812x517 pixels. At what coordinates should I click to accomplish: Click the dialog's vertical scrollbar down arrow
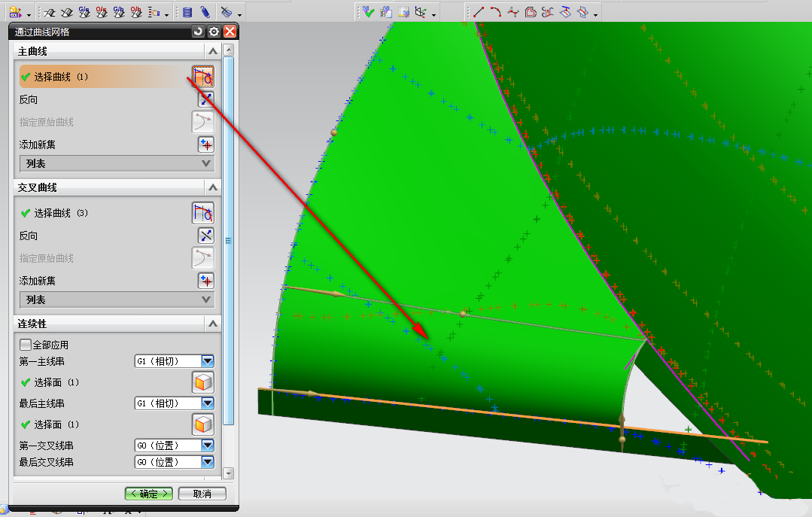229,474
